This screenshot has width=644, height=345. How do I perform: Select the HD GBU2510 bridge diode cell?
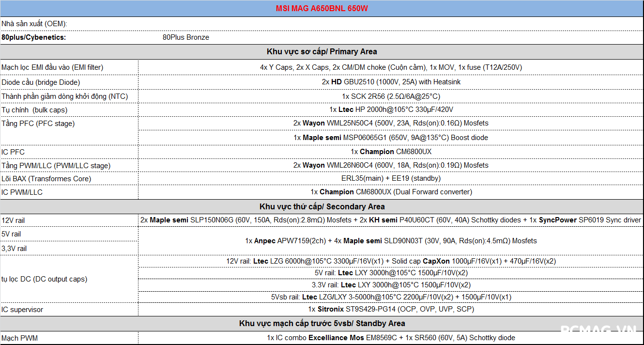[391, 82]
